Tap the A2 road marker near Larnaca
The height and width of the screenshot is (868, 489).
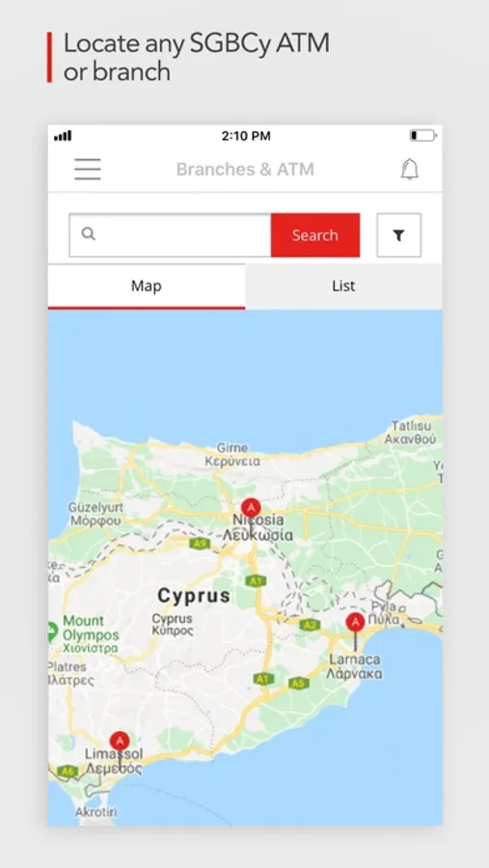311,625
